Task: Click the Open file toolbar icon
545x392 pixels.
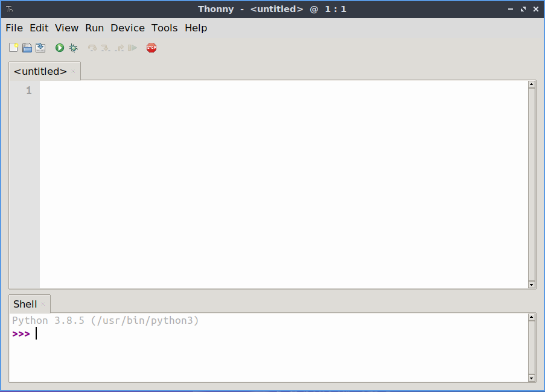Action: tap(27, 48)
